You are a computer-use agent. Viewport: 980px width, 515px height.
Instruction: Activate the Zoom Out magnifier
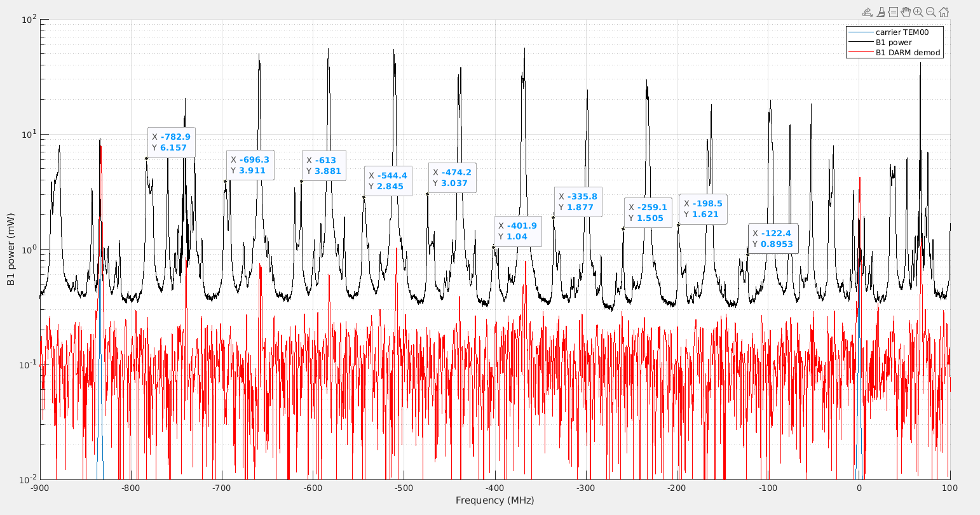(931, 12)
